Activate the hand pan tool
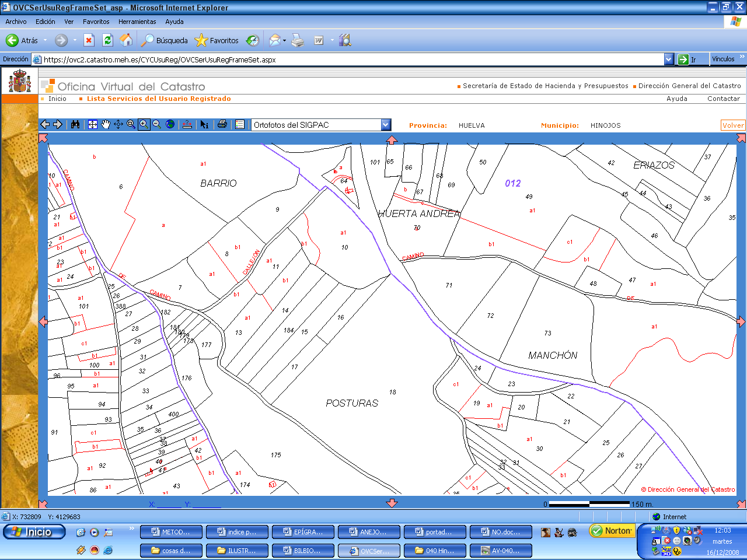Image resolution: width=747 pixels, height=560 pixels. 106,124
